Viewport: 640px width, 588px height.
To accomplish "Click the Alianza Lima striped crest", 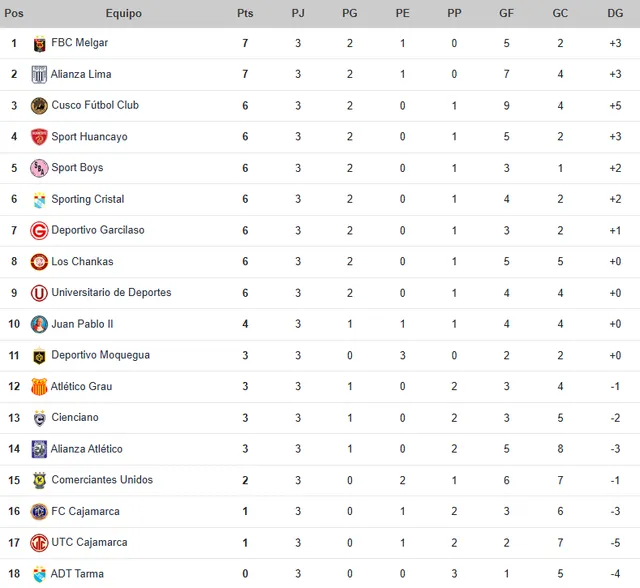I will 39,75.
